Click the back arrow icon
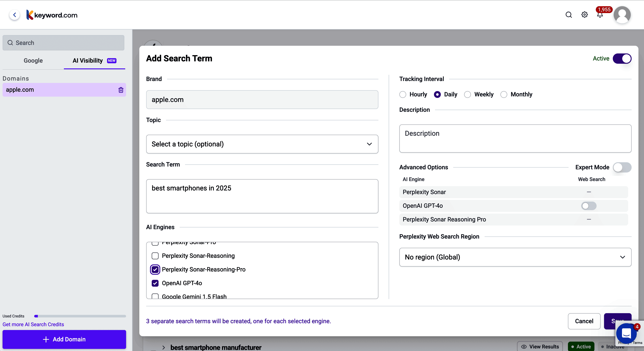Screen dimensions: 644x351 [15, 15]
